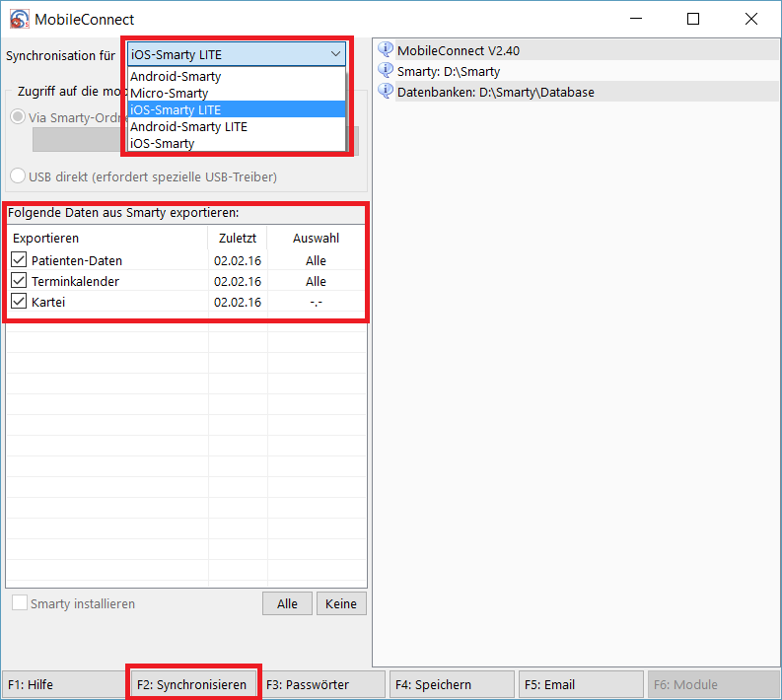Image resolution: width=782 pixels, height=700 pixels.
Task: Select the Via Smarty-Ordner radio button
Action: point(18,117)
